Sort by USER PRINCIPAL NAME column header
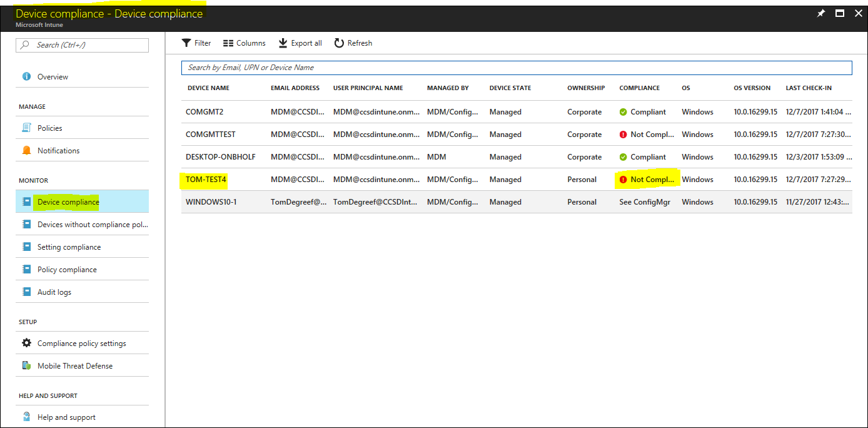The height and width of the screenshot is (428, 868). pyautogui.click(x=368, y=88)
